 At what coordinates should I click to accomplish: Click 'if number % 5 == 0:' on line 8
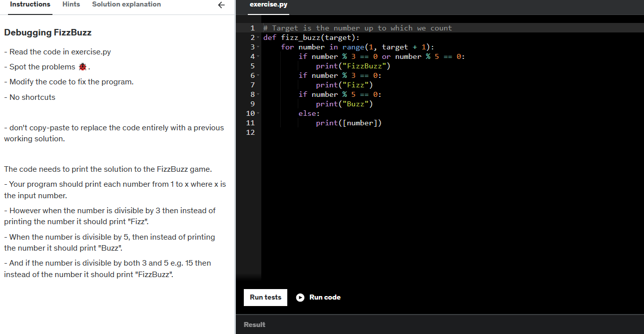tap(340, 94)
